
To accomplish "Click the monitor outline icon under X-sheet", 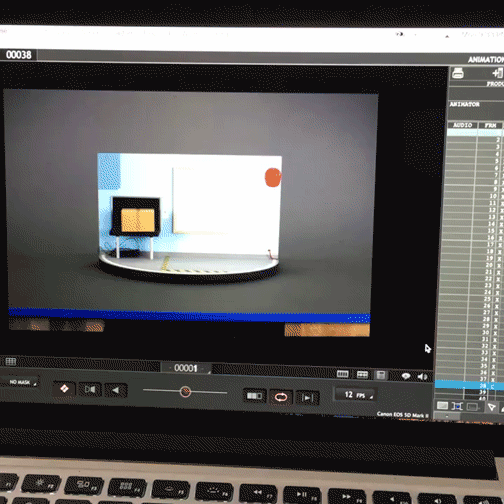I will point(473,407).
